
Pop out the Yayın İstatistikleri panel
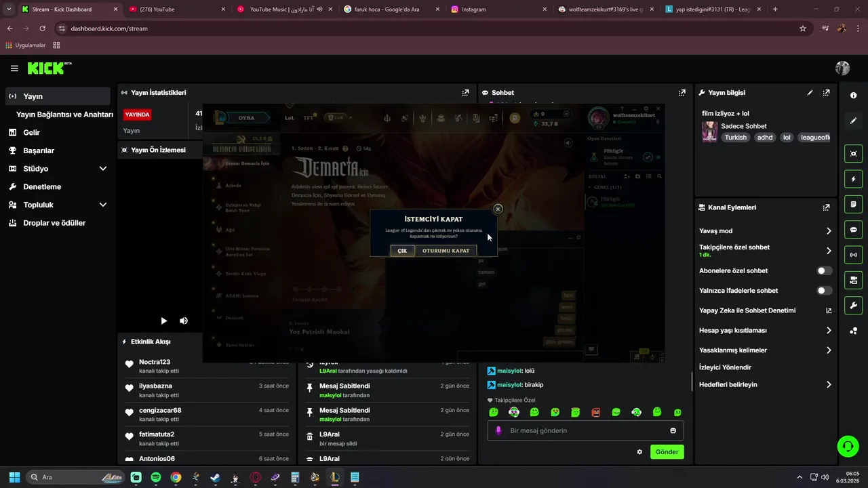[465, 93]
